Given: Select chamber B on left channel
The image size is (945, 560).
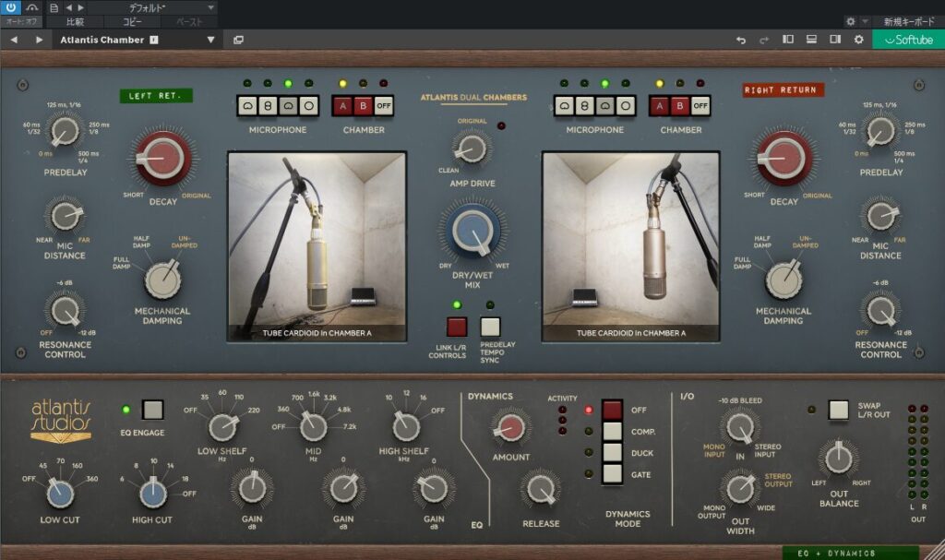Looking at the screenshot, I should [x=364, y=105].
